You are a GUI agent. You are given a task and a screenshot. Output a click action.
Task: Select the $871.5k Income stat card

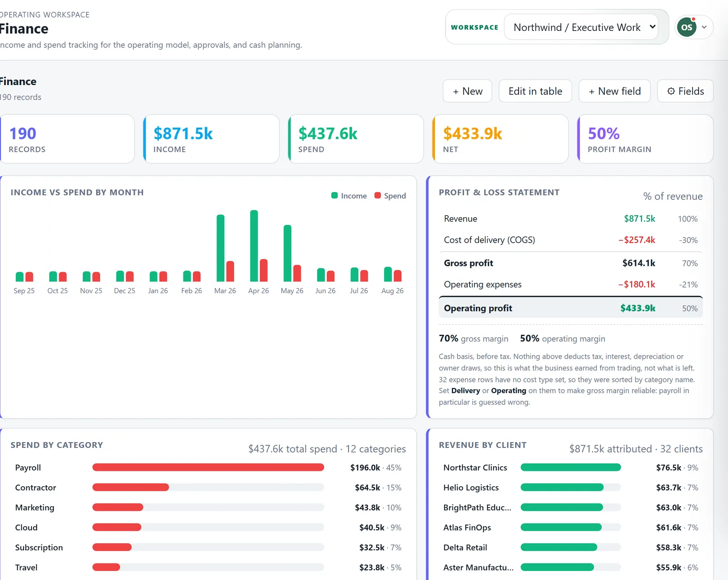coord(211,139)
